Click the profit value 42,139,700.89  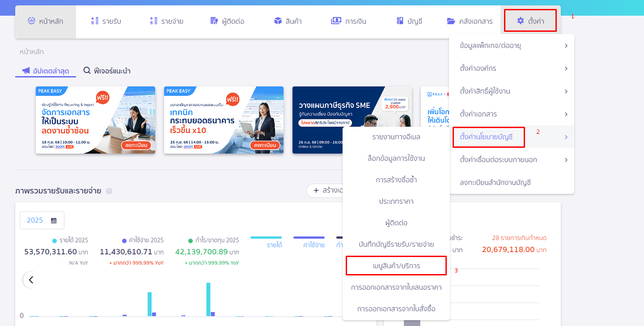(202, 252)
